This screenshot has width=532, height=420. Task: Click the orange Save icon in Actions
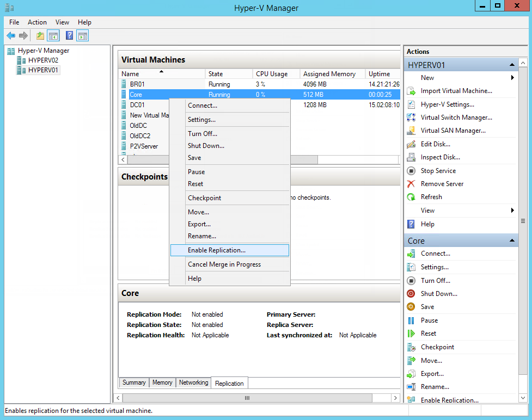[x=411, y=307]
